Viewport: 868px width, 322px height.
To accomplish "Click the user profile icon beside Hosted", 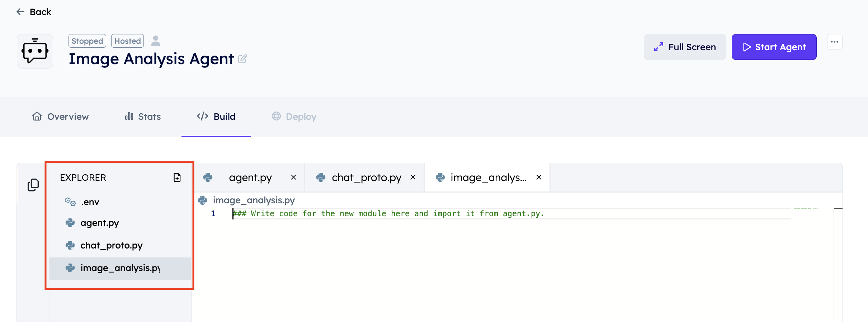I will tap(156, 41).
